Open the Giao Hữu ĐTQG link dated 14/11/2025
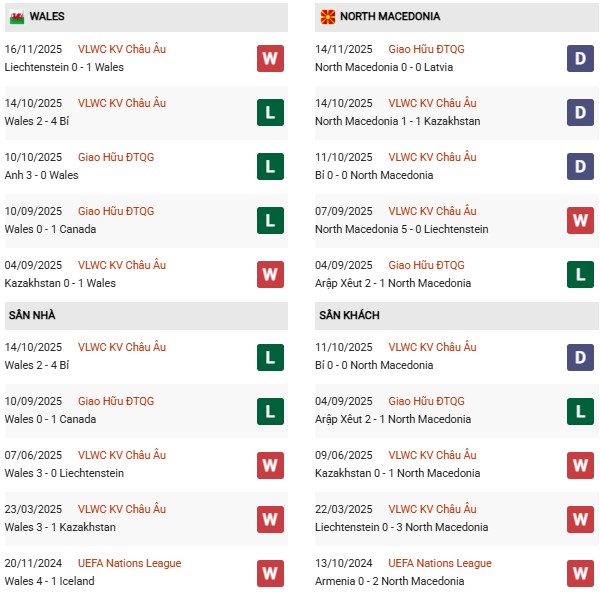Image resolution: width=600 pixels, height=596 pixels. click(x=426, y=49)
